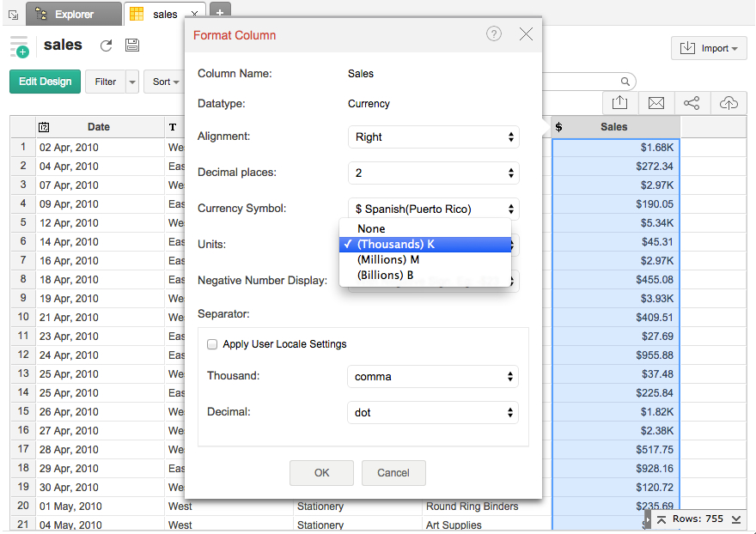Select (Millions) M from units list

pos(388,260)
